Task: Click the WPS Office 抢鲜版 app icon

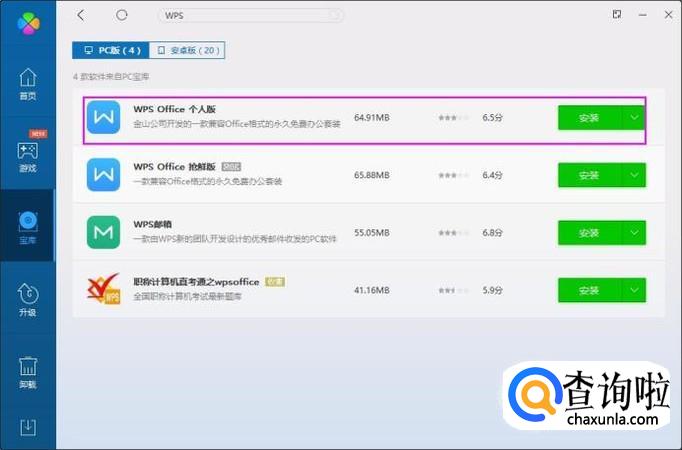Action: (103, 175)
